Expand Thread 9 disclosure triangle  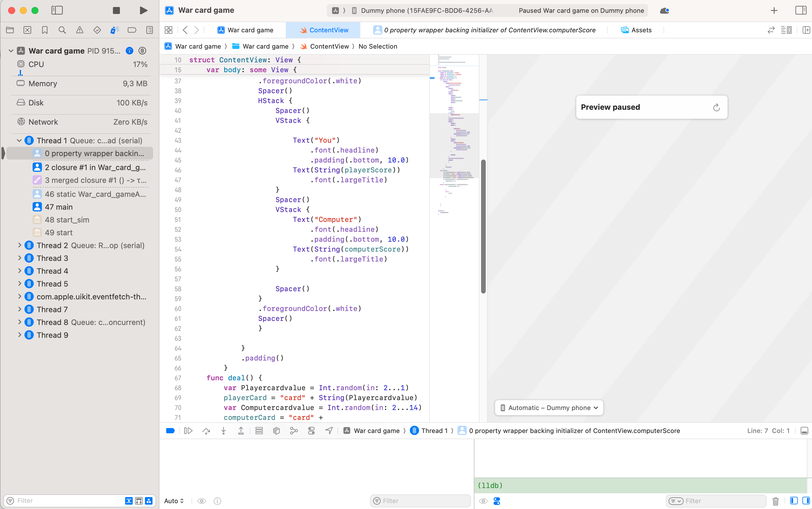(19, 335)
